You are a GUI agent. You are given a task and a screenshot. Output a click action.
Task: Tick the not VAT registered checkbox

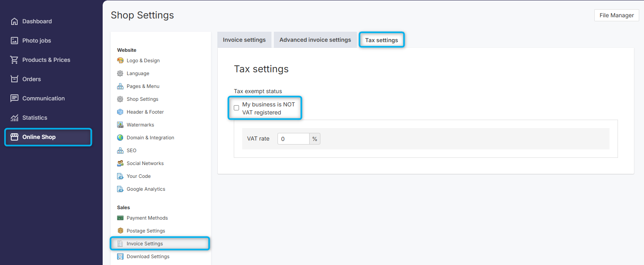point(237,108)
